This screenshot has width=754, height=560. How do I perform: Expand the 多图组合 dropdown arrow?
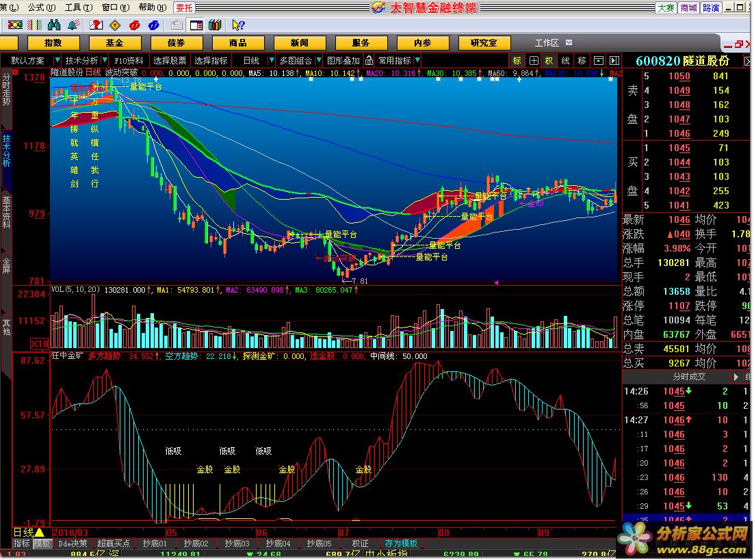pyautogui.click(x=318, y=60)
